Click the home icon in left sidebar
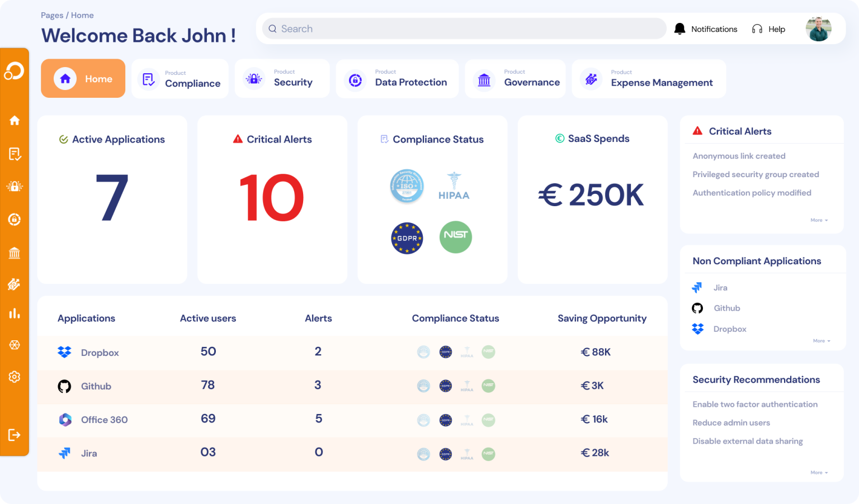 click(15, 121)
